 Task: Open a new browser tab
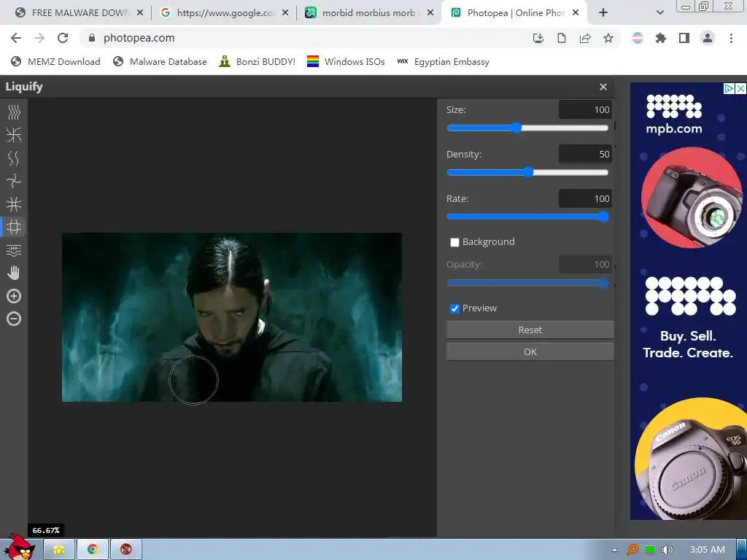(x=603, y=13)
